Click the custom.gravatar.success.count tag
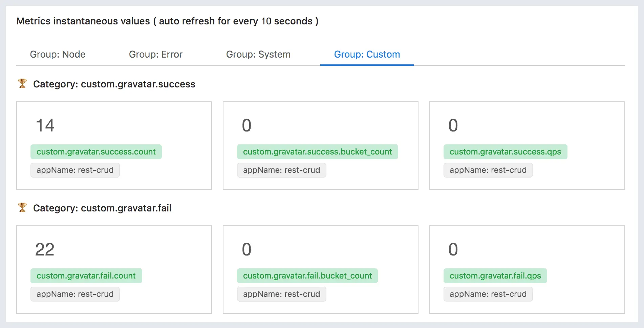644x328 pixels. pyautogui.click(x=96, y=152)
